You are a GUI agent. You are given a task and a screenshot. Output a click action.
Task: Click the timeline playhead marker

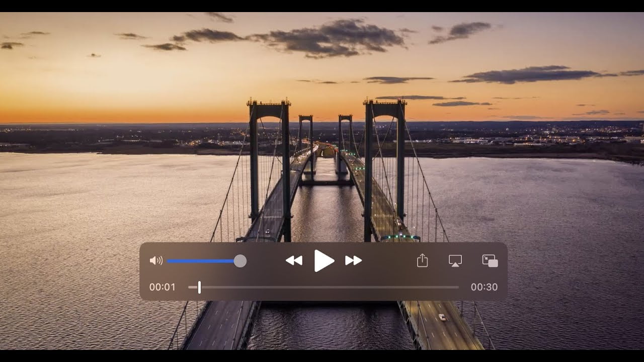click(x=199, y=287)
